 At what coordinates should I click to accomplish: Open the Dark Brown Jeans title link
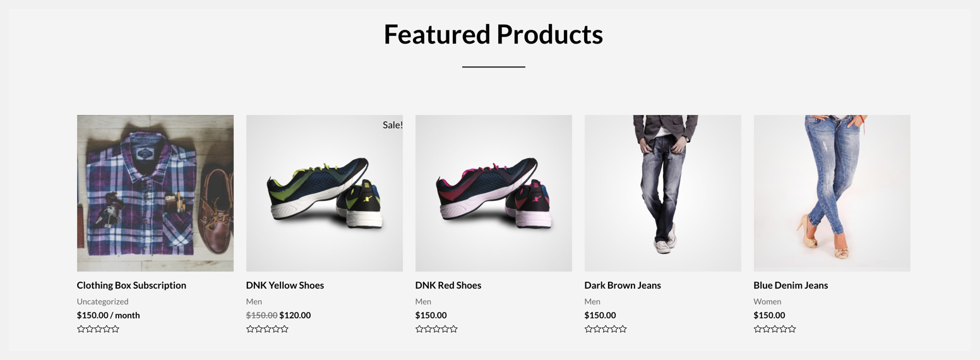coord(623,285)
